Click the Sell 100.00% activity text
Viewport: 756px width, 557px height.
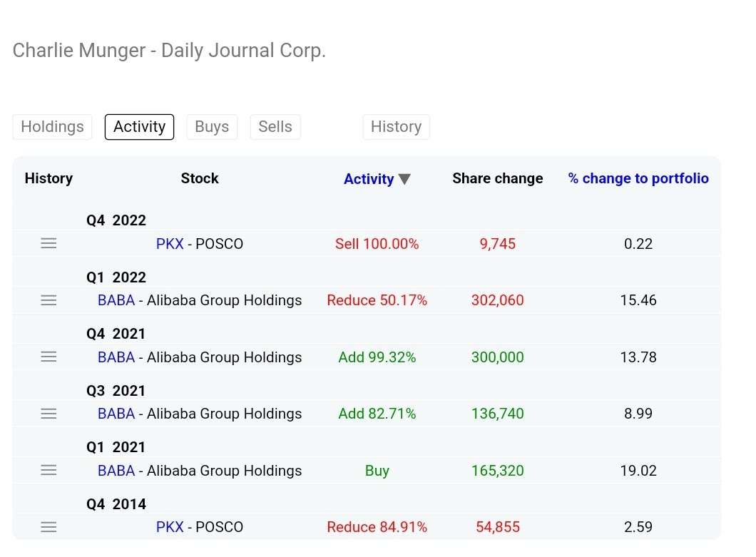point(377,244)
